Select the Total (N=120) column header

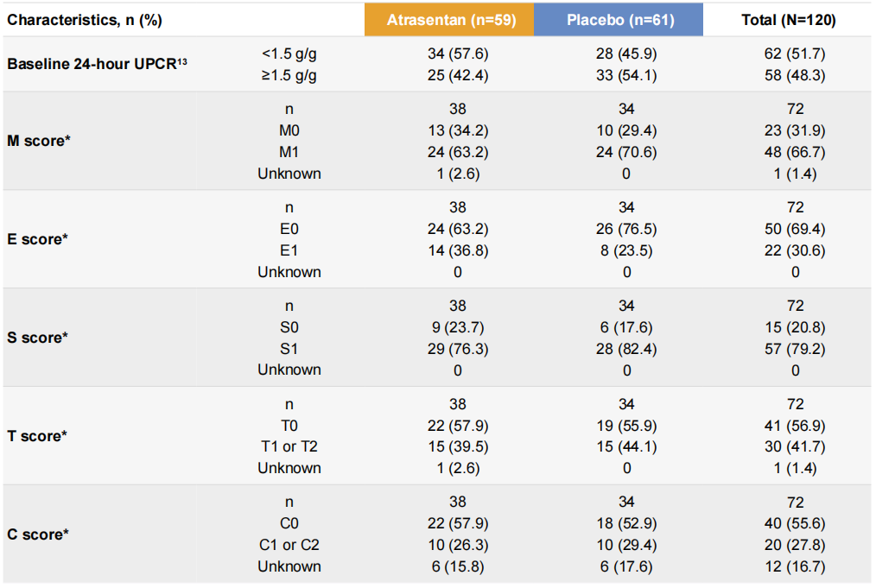tap(788, 20)
